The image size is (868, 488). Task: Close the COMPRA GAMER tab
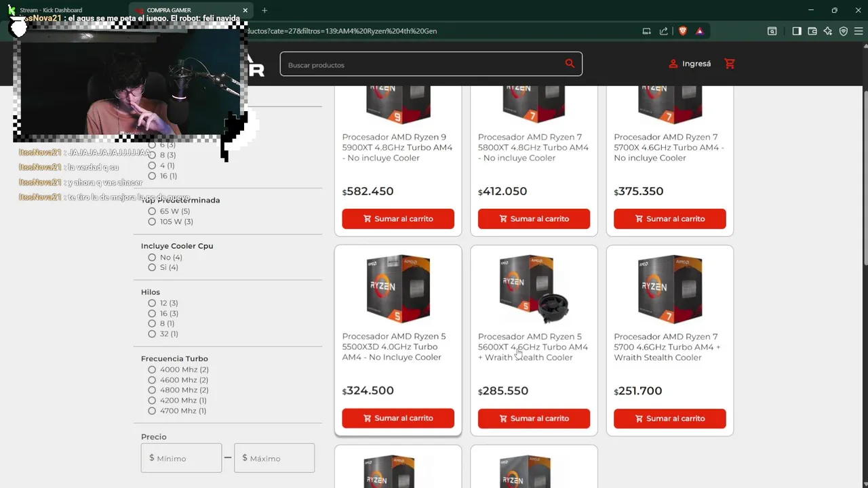point(247,10)
